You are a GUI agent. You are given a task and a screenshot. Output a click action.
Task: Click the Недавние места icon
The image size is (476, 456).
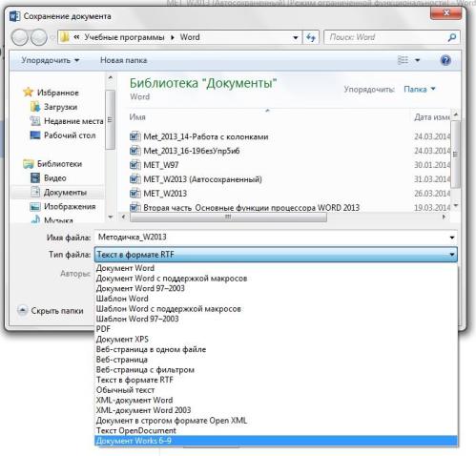35,121
